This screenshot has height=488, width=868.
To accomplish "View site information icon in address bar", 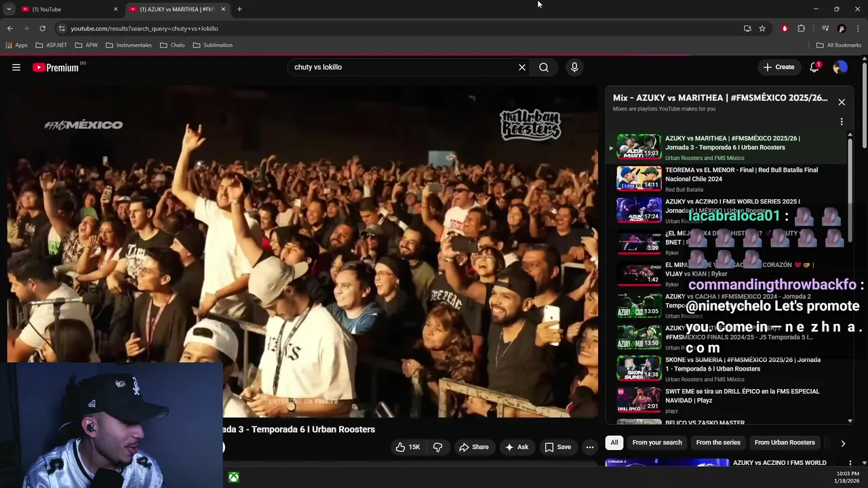I will coord(62,28).
